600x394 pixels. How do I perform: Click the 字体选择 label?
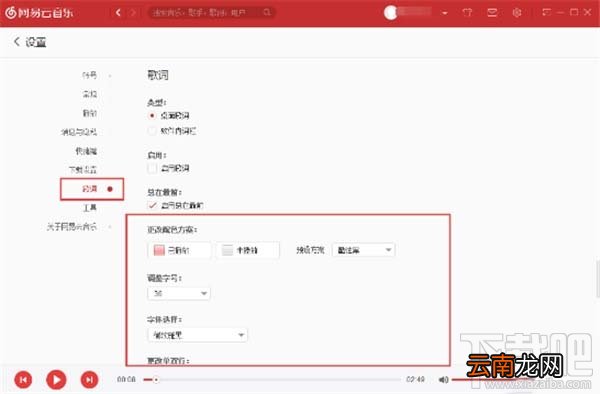pos(165,319)
